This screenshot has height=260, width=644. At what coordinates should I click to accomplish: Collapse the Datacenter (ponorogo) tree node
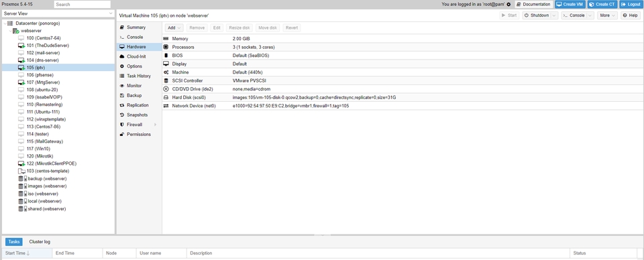click(5, 23)
